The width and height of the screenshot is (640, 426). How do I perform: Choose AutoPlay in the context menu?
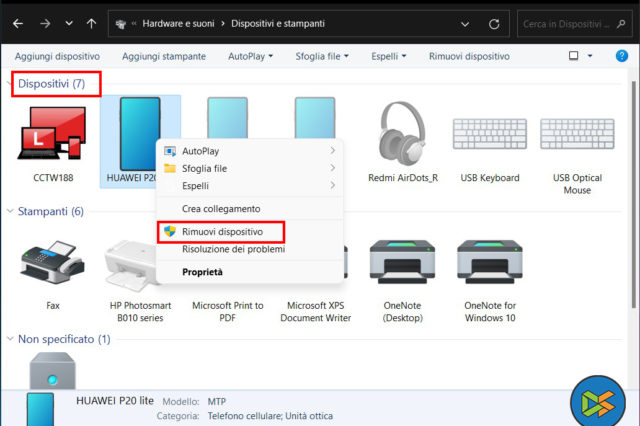[250, 151]
